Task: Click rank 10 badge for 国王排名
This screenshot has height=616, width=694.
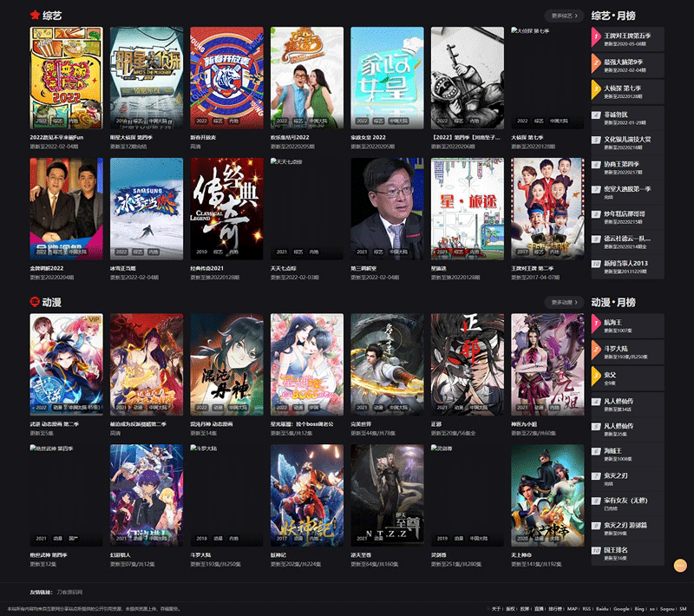Action: [x=596, y=551]
